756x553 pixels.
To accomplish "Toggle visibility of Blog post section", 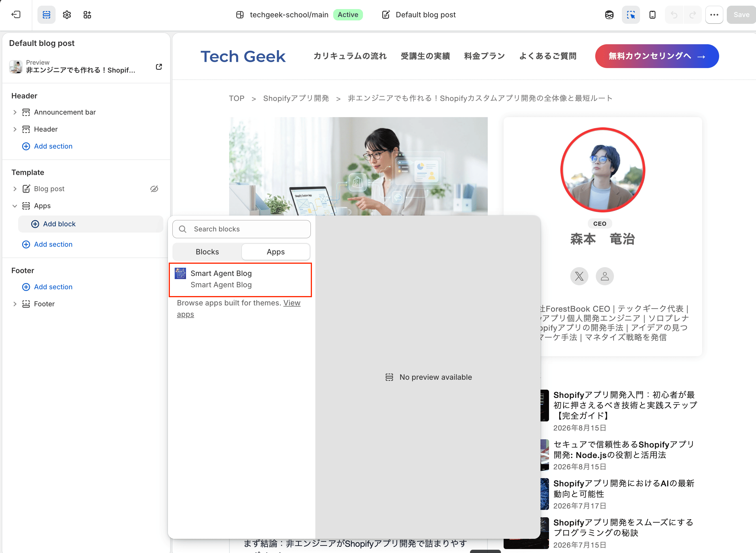I will pyautogui.click(x=154, y=189).
